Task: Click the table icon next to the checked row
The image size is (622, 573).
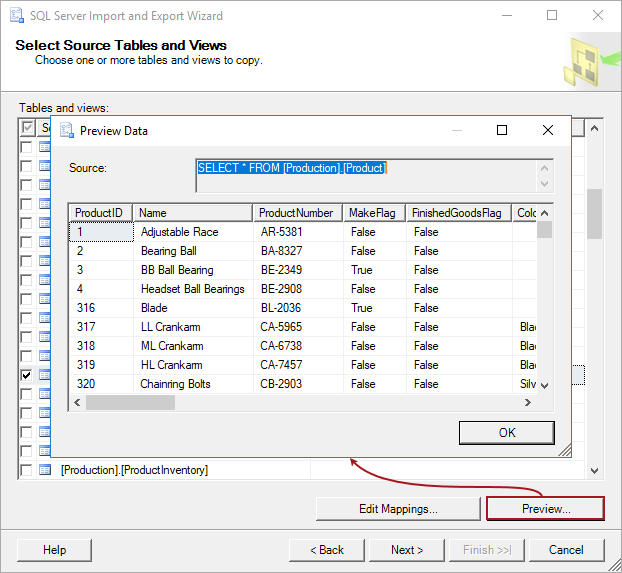Action: tap(45, 375)
